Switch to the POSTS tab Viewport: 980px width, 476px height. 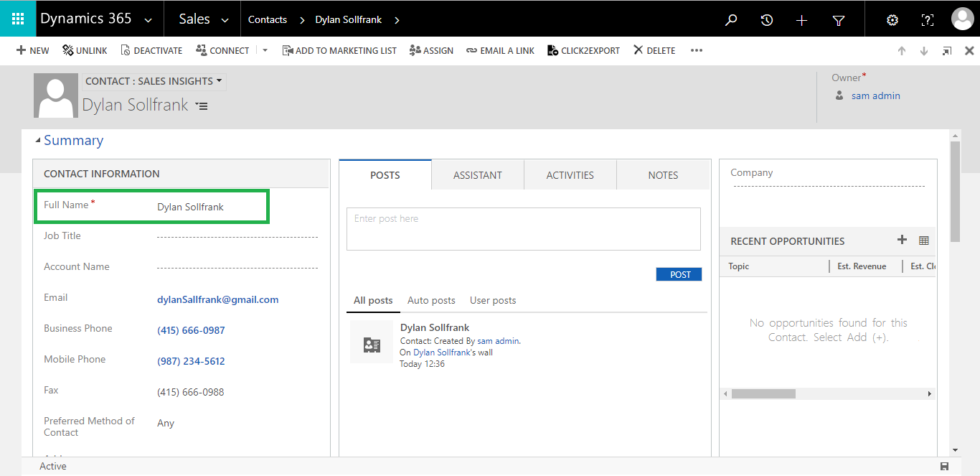385,174
